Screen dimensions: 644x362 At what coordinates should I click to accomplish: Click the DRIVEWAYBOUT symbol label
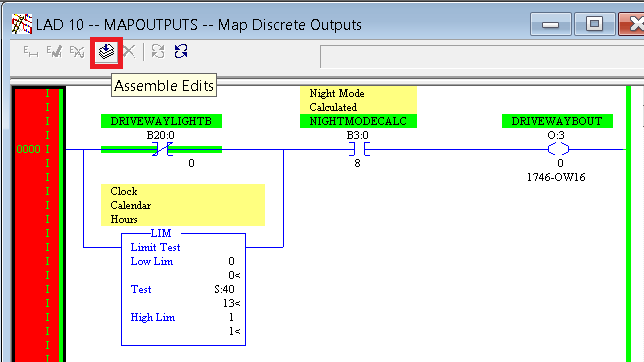click(557, 121)
